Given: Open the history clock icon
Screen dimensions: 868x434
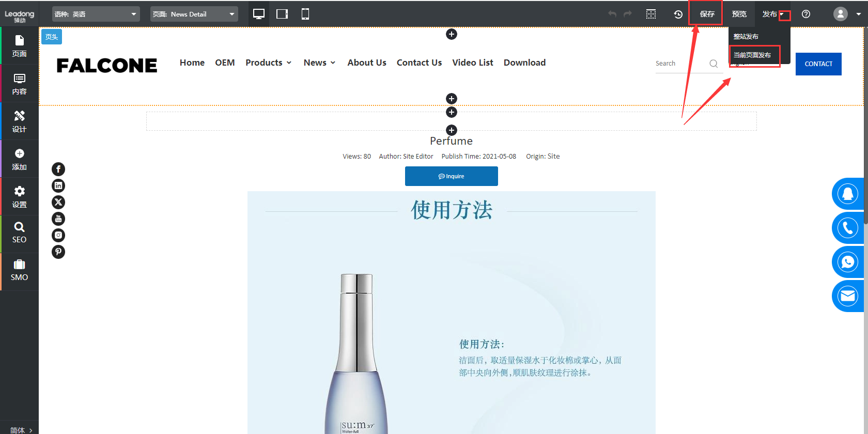Looking at the screenshot, I should click(x=678, y=14).
